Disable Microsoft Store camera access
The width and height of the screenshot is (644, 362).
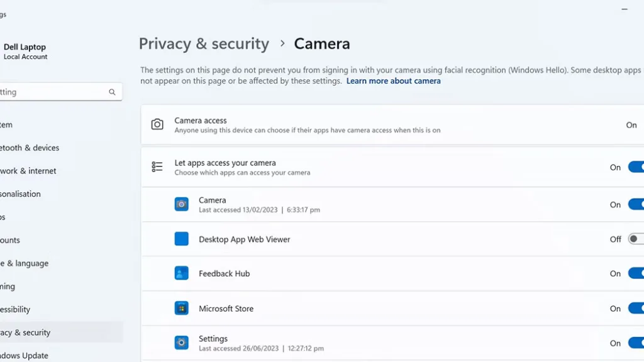636,308
